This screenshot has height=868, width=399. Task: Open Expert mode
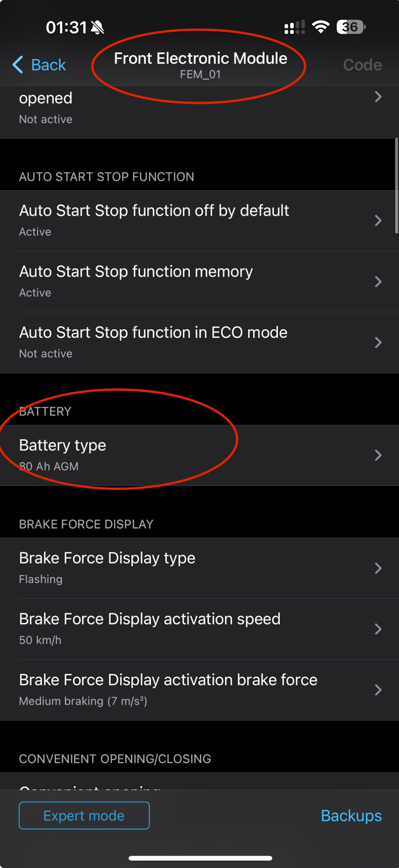(x=84, y=816)
